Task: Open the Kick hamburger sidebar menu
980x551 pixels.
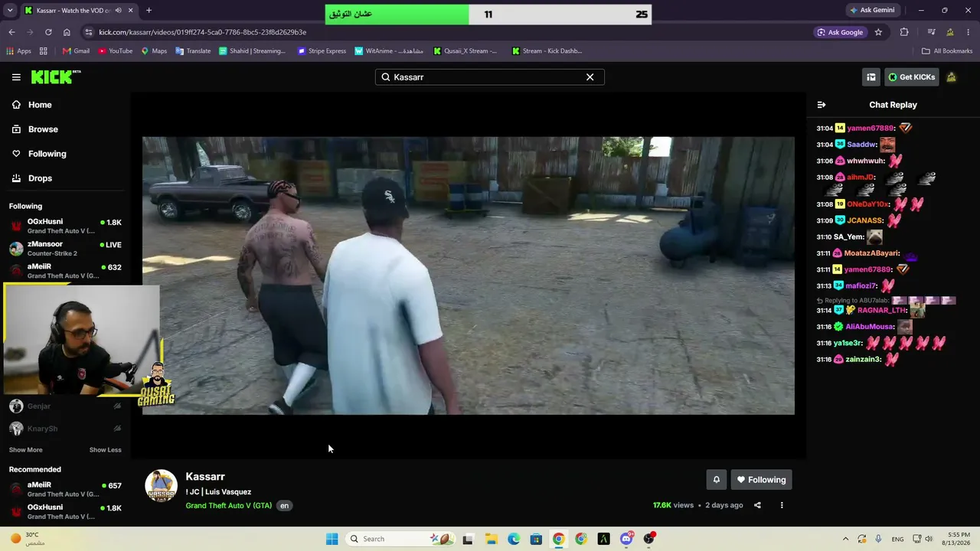Action: [16, 77]
